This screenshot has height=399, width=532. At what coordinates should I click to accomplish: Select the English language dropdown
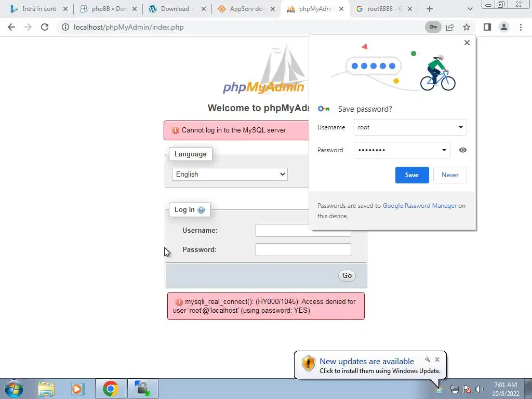[230, 174]
